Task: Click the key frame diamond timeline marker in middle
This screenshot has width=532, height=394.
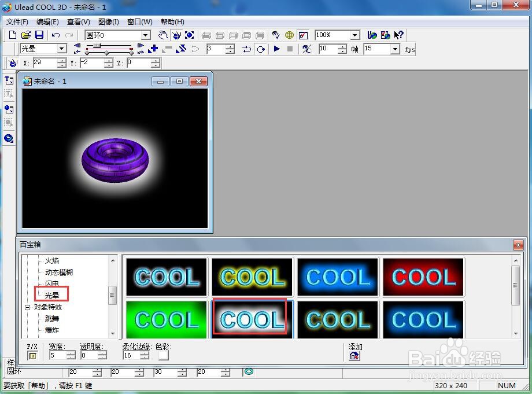Action: point(106,53)
